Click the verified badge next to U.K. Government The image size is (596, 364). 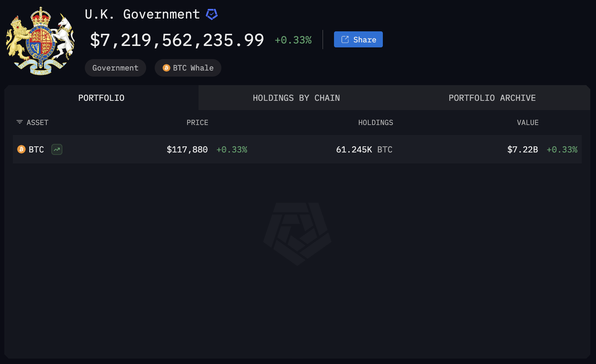(x=212, y=14)
